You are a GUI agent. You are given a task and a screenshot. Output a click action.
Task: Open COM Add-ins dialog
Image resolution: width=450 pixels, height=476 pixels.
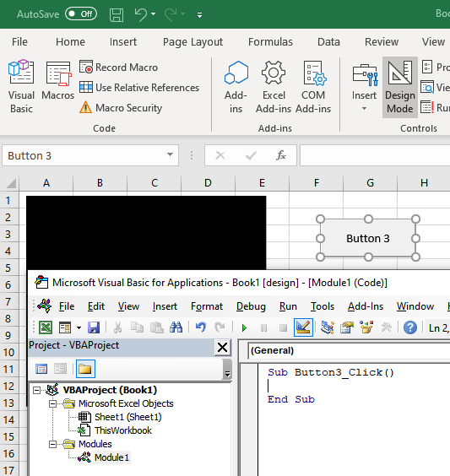(x=313, y=87)
